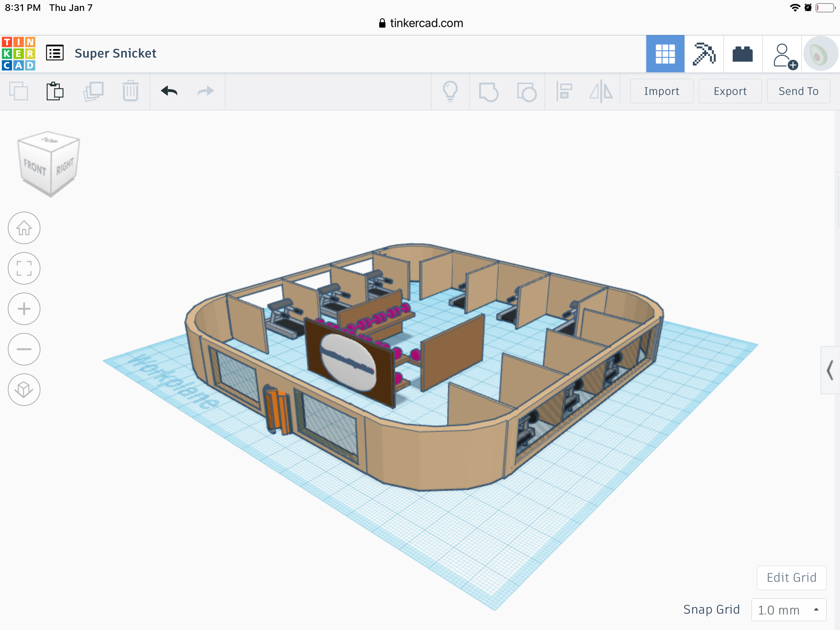Click the Delete trash icon

click(x=131, y=91)
